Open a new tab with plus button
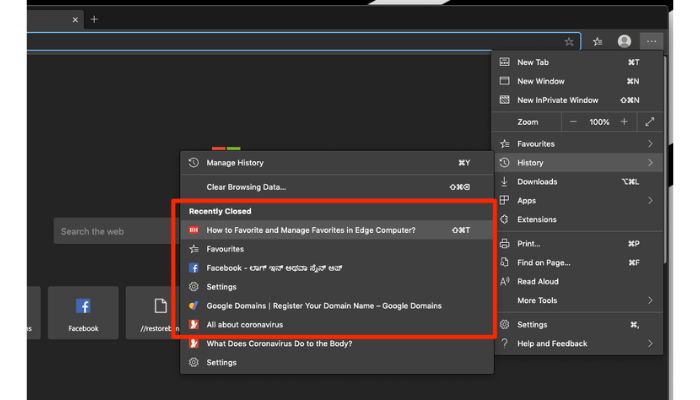The image size is (700, 400). 94,19
